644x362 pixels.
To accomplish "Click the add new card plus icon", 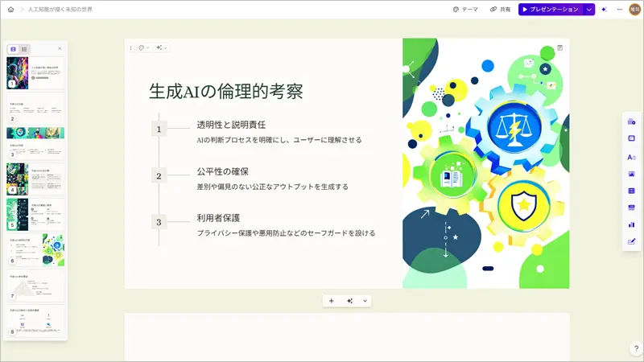I will [x=332, y=301].
